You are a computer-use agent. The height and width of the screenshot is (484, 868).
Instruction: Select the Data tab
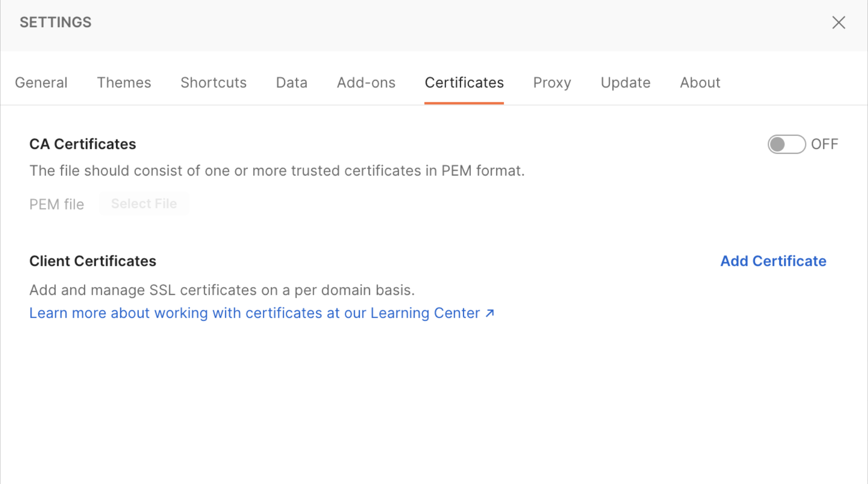tap(291, 82)
